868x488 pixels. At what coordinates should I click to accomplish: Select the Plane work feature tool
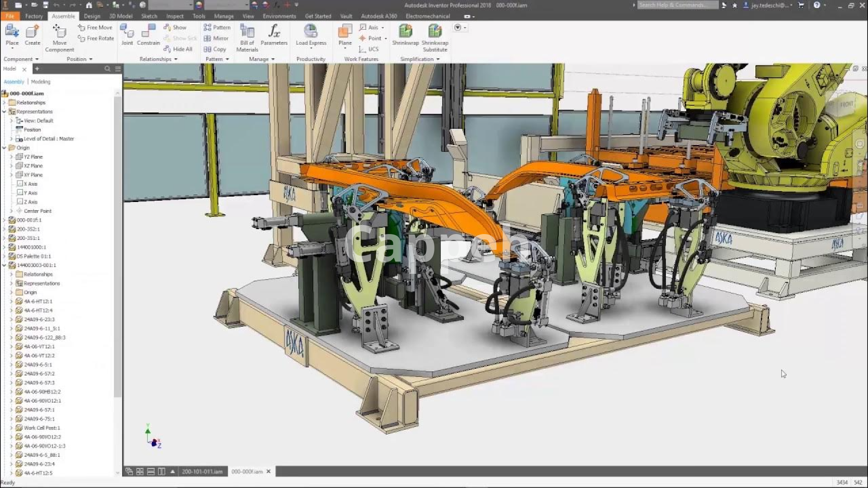point(345,32)
